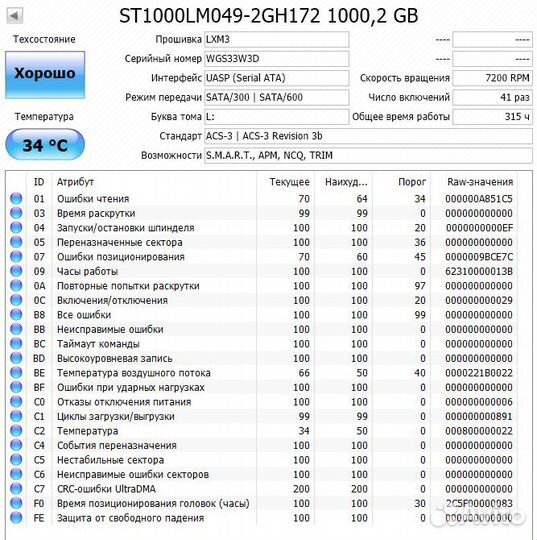Viewport: 537px width, 540px height.
Task: Click status icon for 0C Включения/отключения
Action: click(x=16, y=300)
